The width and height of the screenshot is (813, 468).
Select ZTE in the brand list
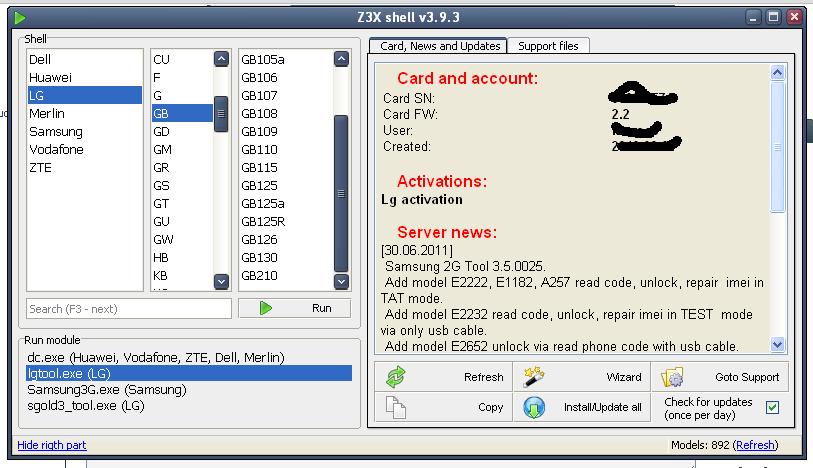(x=85, y=168)
